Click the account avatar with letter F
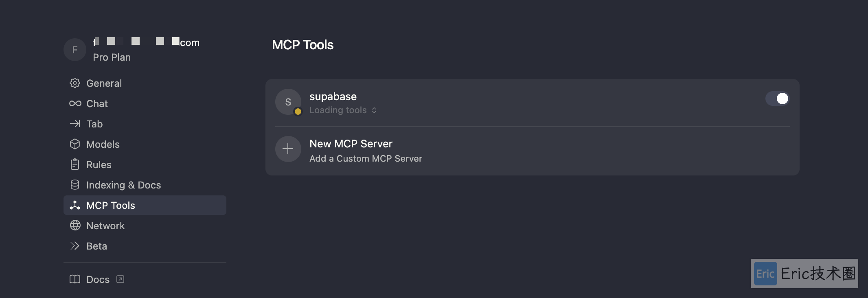868x298 pixels. pyautogui.click(x=75, y=50)
